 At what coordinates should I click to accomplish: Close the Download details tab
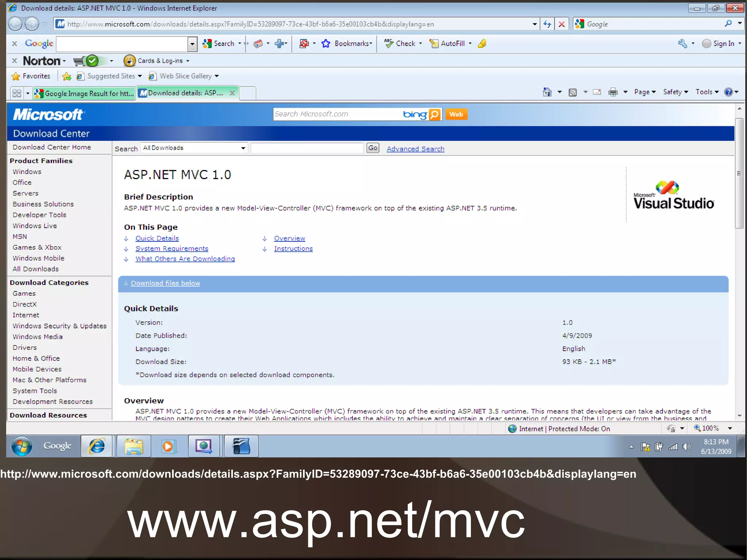(232, 93)
